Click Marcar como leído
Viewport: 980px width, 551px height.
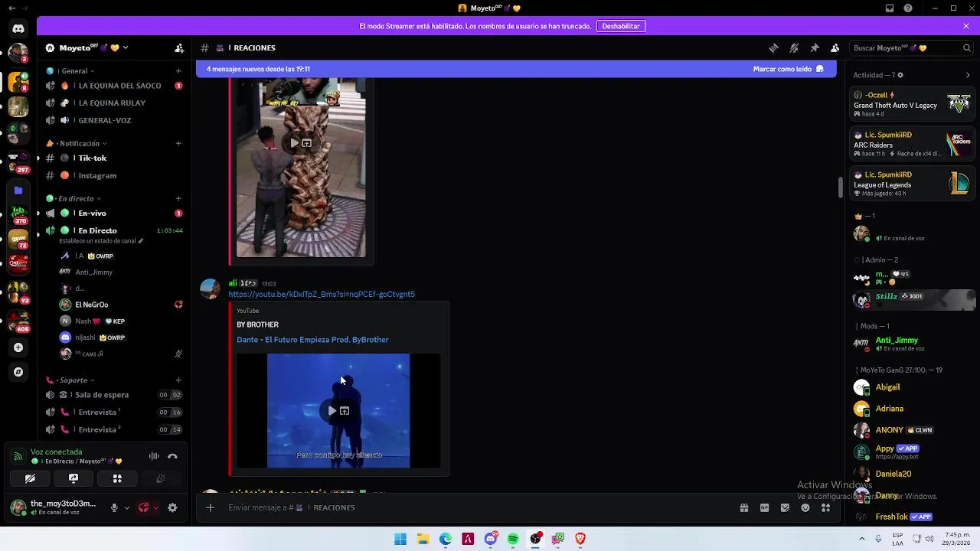(x=789, y=69)
